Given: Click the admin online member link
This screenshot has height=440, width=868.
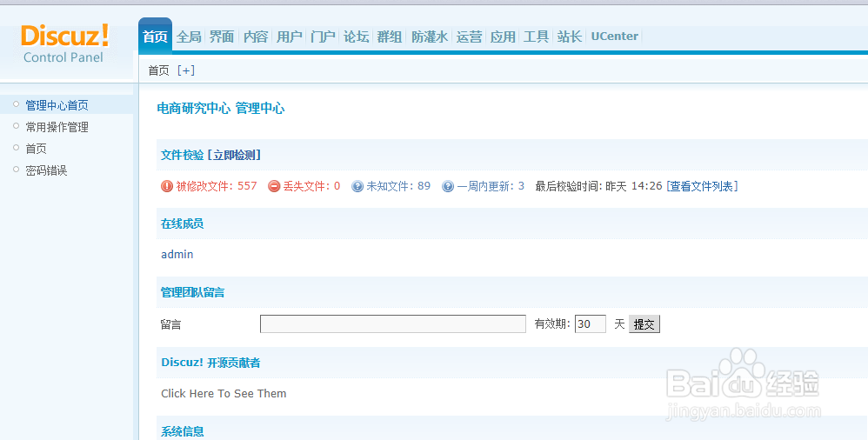Looking at the screenshot, I should tap(177, 254).
